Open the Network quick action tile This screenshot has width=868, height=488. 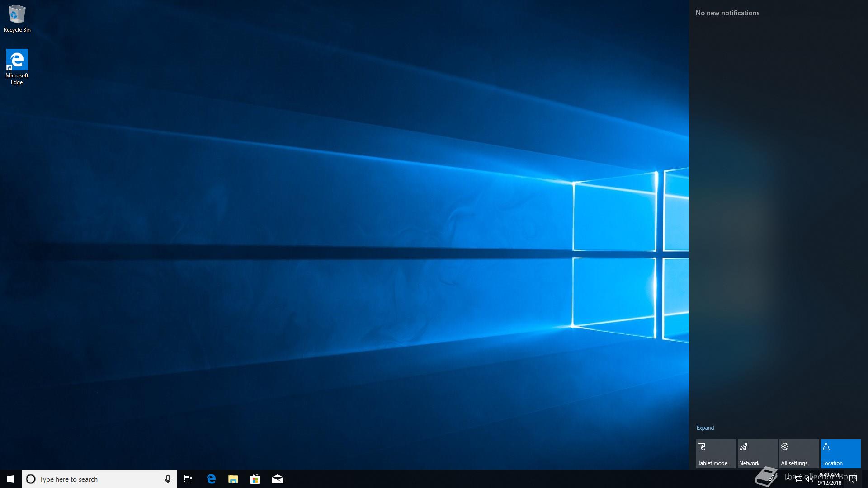(757, 453)
